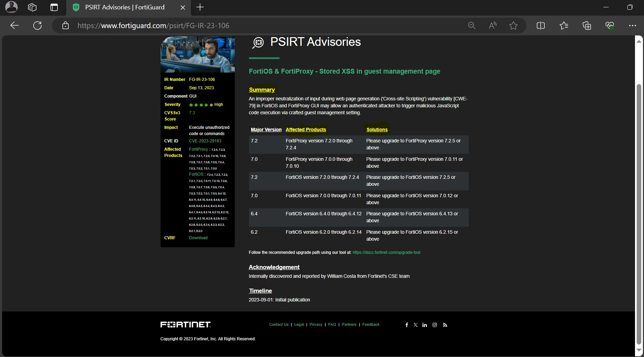Open the Favorites list icon
This screenshot has width=644, height=357.
564,25
